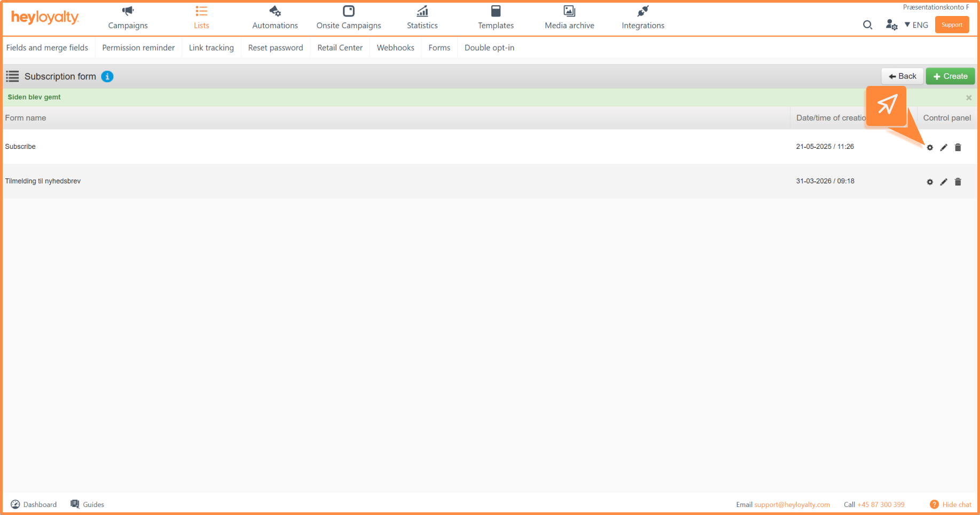The height and width of the screenshot is (515, 980).
Task: Click the green Create button
Action: tap(950, 76)
